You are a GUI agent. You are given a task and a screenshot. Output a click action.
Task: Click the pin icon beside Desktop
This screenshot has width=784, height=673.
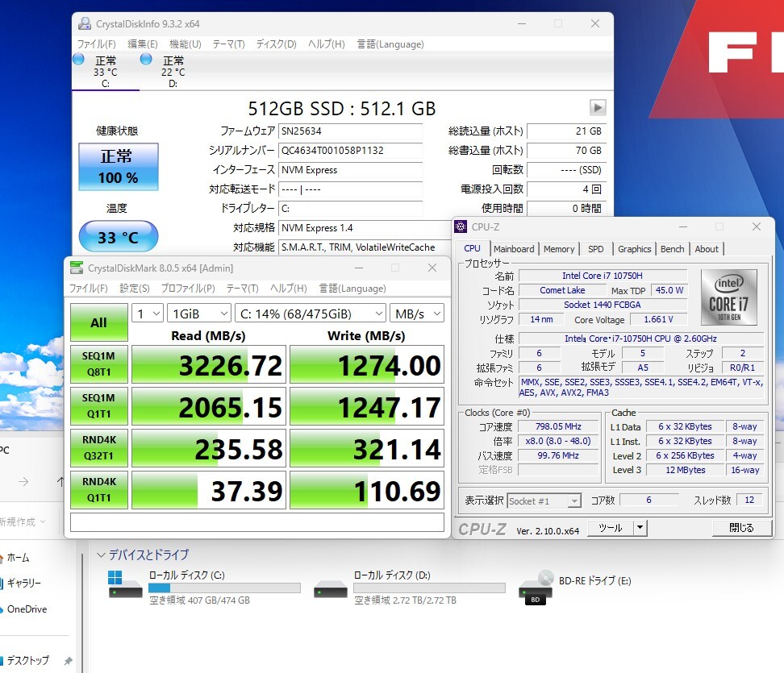coord(68,661)
